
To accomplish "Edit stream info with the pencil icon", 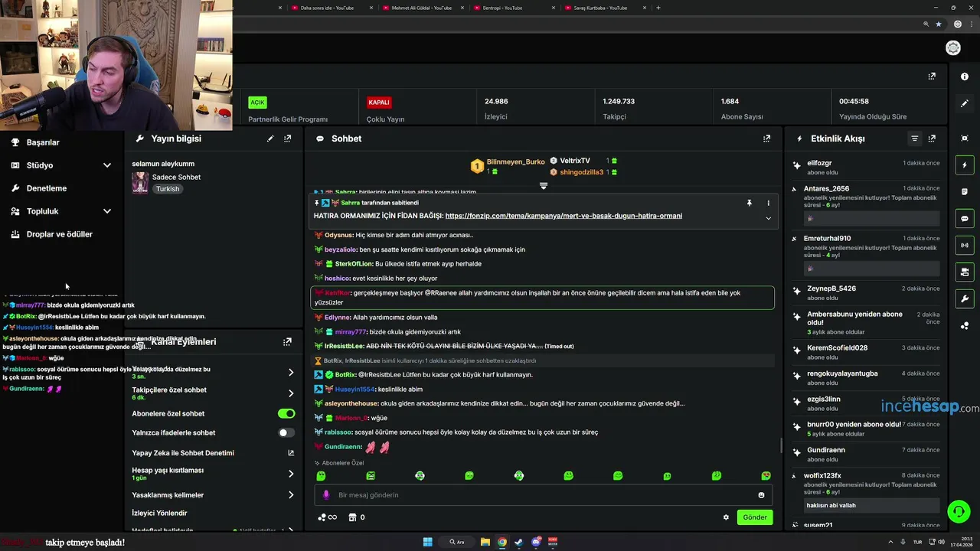I will coord(270,139).
